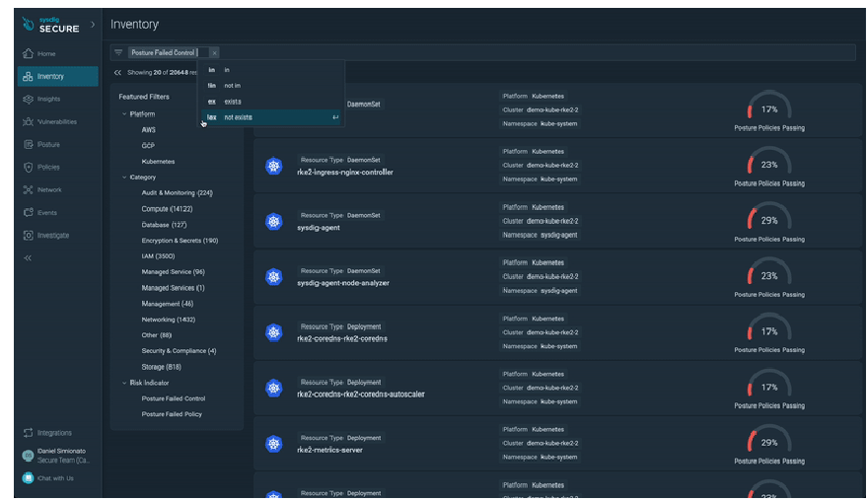The width and height of the screenshot is (868, 502).
Task: Choose the 'not in' operator option
Action: pos(233,86)
